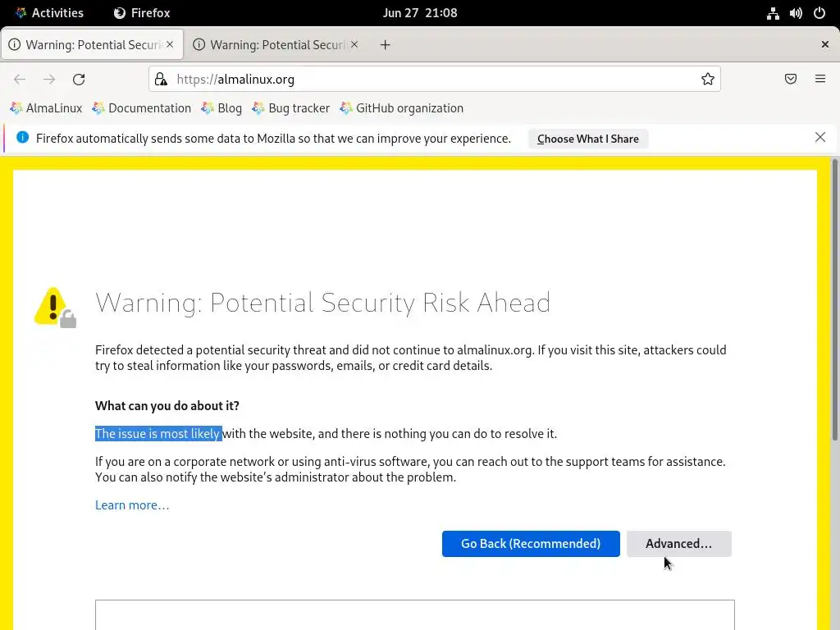Image resolution: width=840 pixels, height=630 pixels.
Task: Bookmark this page with the star icon
Action: coord(708,80)
